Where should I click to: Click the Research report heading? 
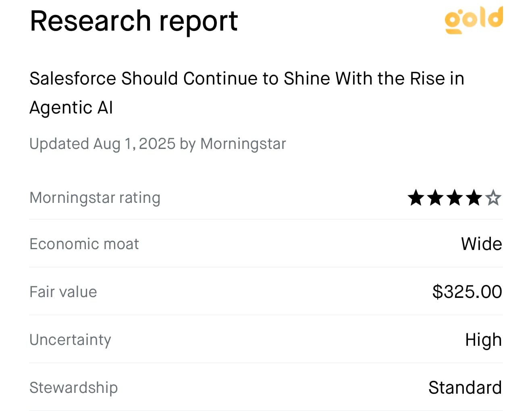tap(134, 21)
